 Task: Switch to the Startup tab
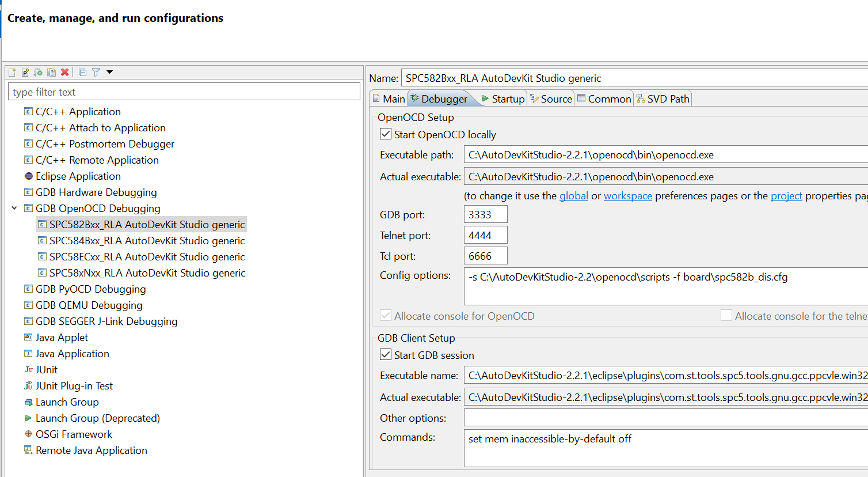pyautogui.click(x=508, y=98)
